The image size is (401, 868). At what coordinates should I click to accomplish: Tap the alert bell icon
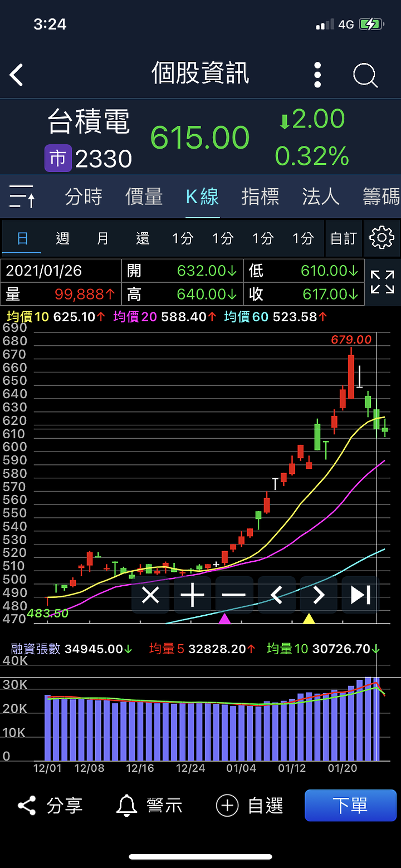pyautogui.click(x=127, y=805)
